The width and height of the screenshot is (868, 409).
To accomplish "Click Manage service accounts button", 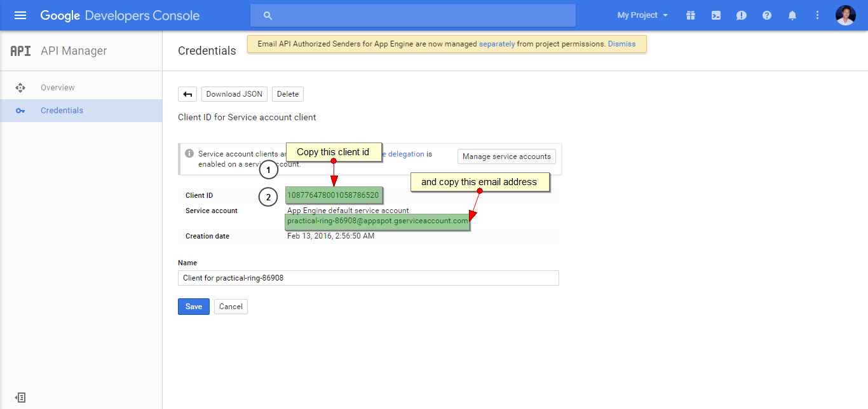I will coord(506,156).
